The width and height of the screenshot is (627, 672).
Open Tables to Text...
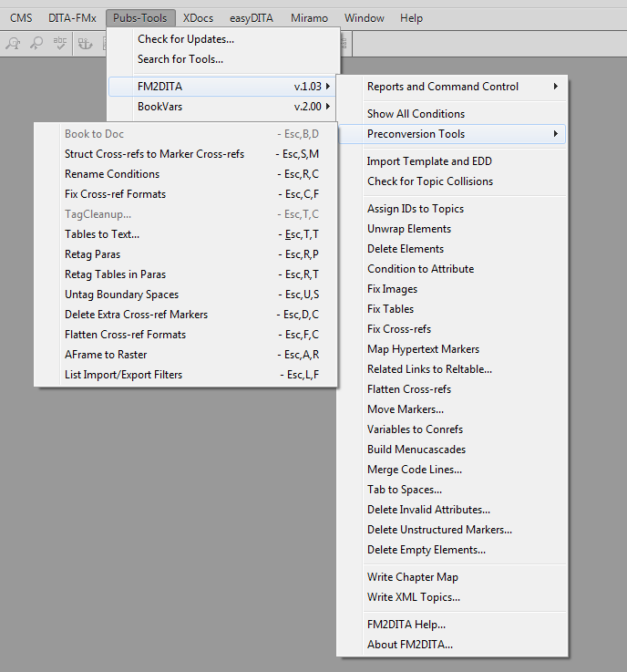185,234
